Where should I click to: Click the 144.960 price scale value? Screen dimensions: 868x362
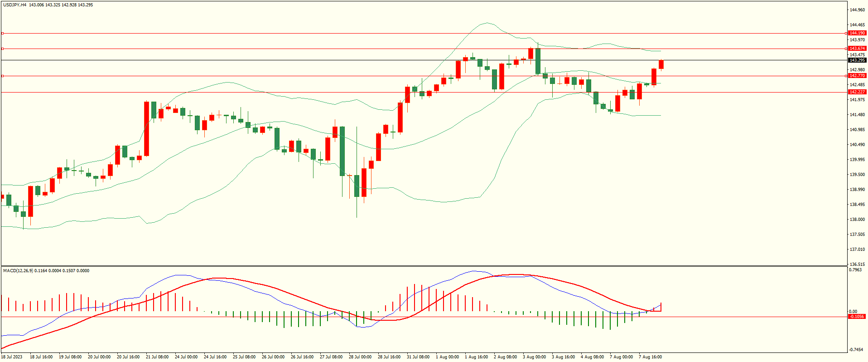(858, 10)
